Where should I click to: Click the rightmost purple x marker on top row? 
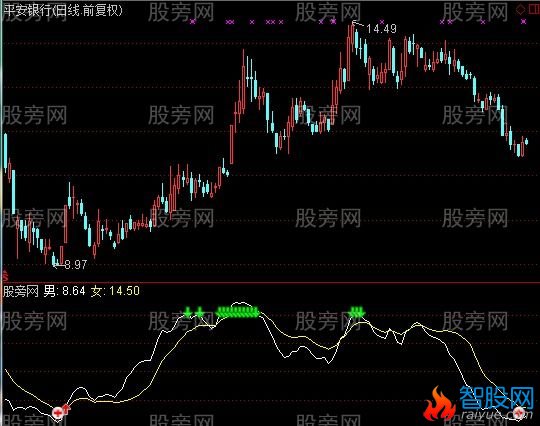tap(523, 22)
